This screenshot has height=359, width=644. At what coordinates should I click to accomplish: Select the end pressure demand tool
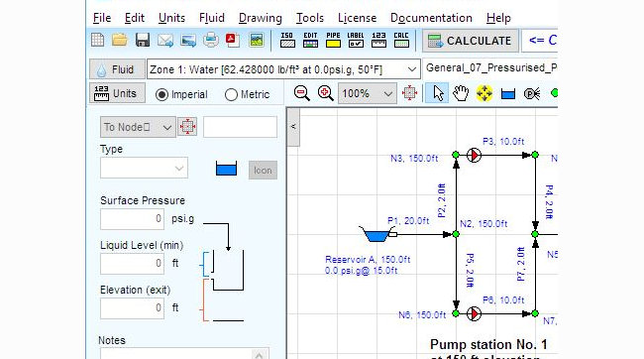(x=532, y=94)
